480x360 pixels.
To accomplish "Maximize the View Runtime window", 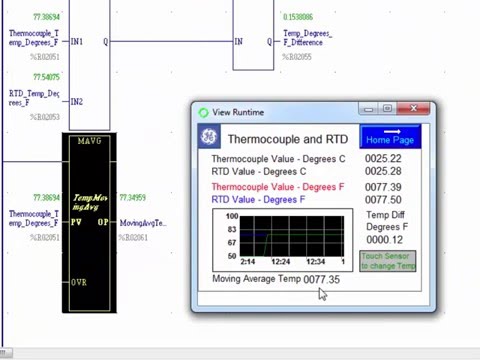I will click(x=387, y=109).
